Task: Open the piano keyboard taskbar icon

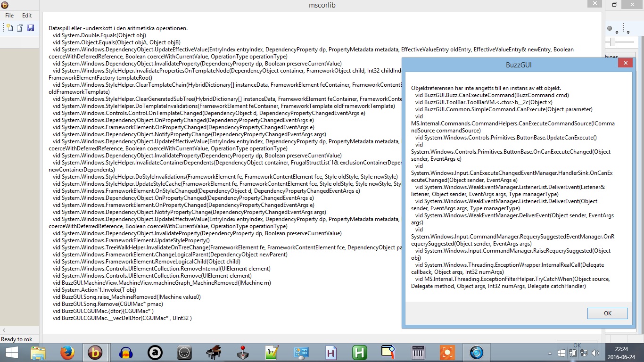Action: tap(418, 353)
